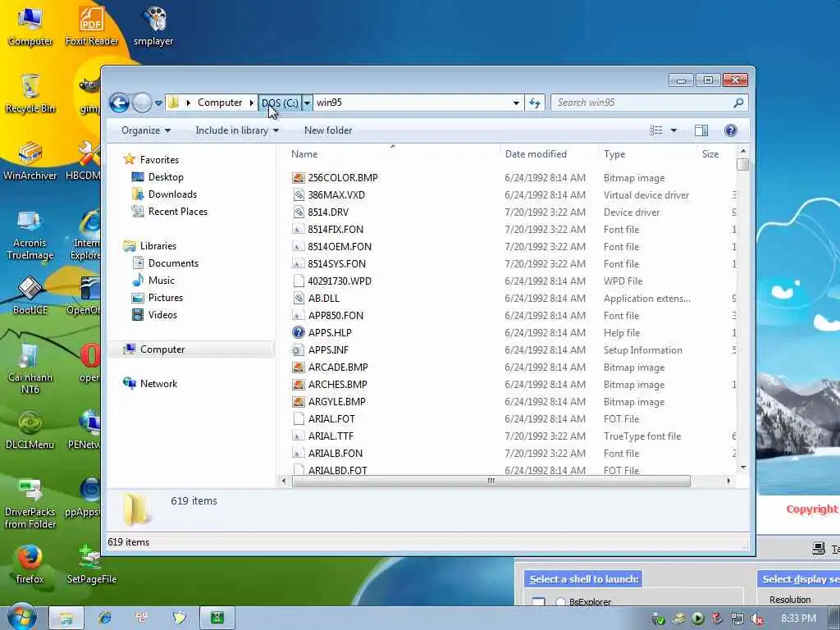This screenshot has width=840, height=630.
Task: Select file 386MAX.VXD
Action: [x=336, y=195]
